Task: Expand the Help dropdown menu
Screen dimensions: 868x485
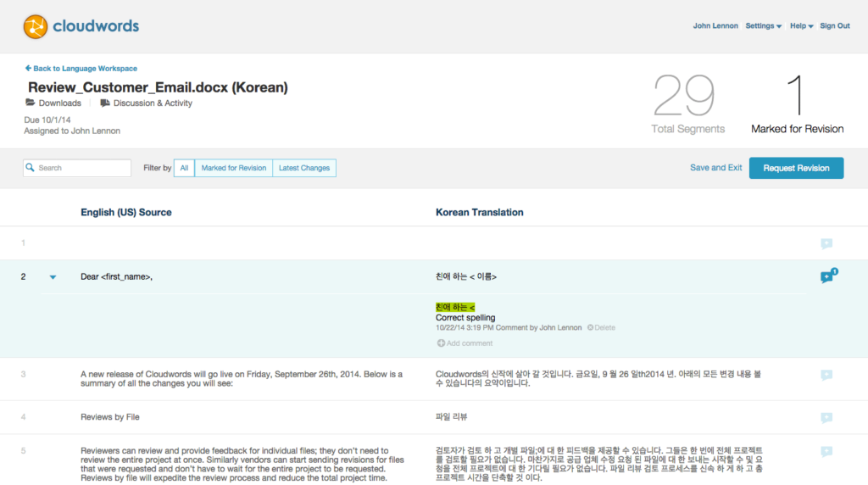Action: point(801,26)
